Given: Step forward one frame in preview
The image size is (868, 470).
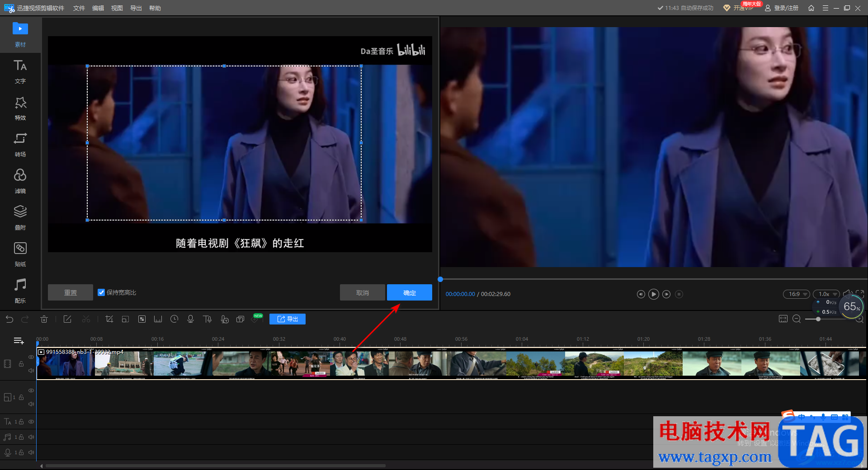Looking at the screenshot, I should click(666, 294).
